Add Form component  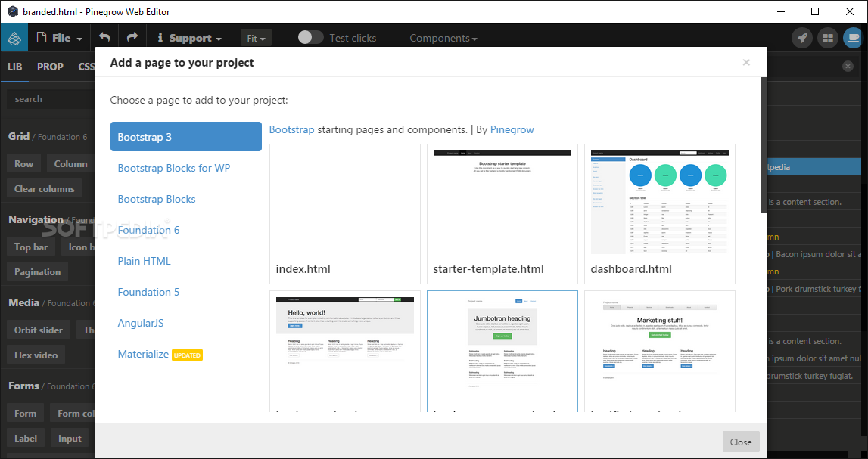coord(26,414)
